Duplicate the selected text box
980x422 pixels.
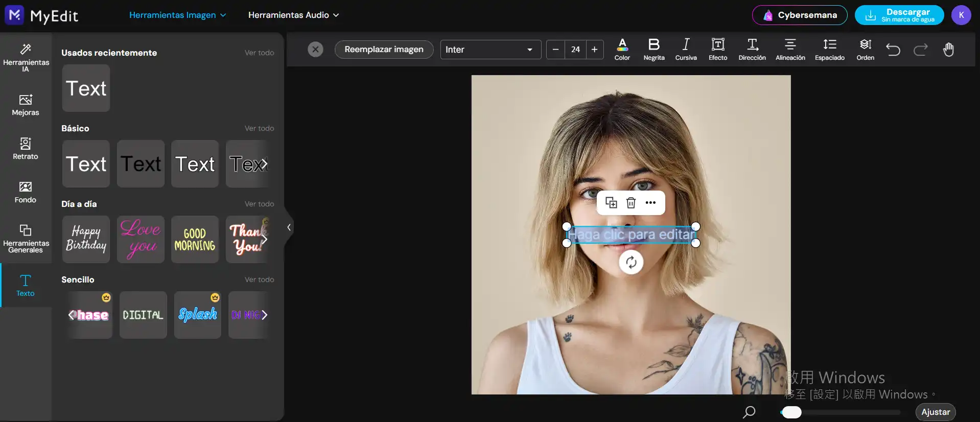(x=611, y=203)
